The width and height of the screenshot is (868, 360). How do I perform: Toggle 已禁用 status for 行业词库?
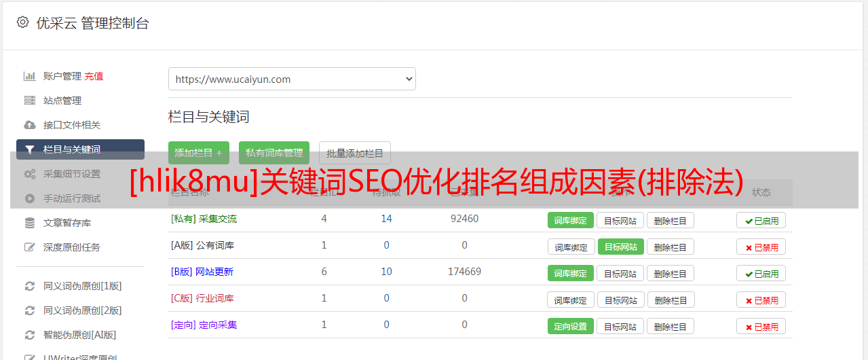pos(761,300)
